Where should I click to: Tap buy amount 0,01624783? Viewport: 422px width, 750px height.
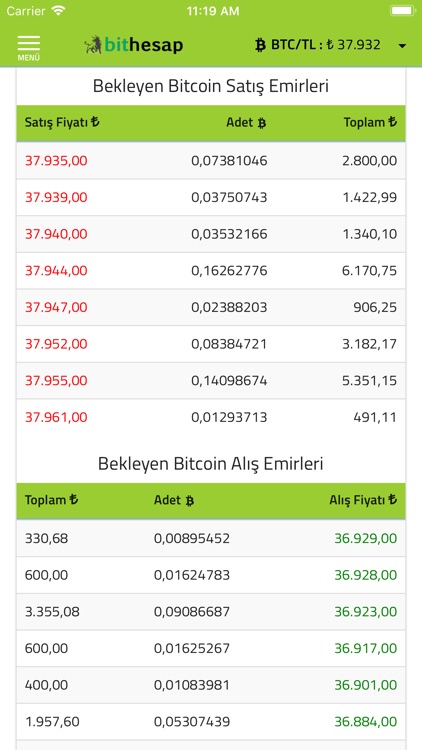(192, 575)
